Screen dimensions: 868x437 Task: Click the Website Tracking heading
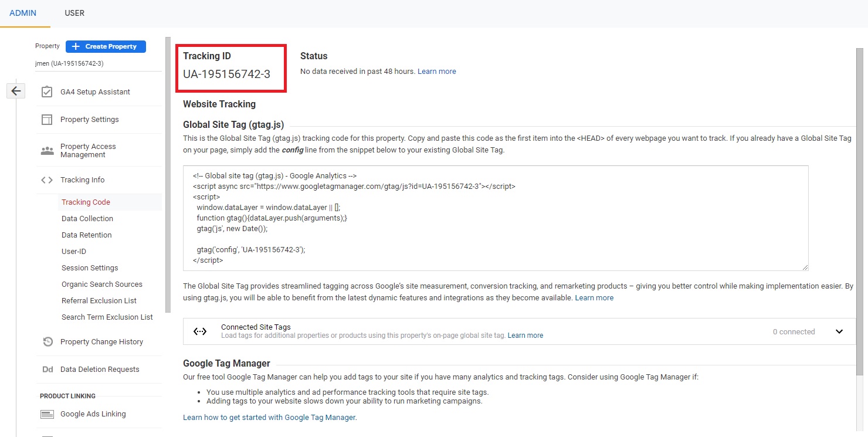coord(219,104)
